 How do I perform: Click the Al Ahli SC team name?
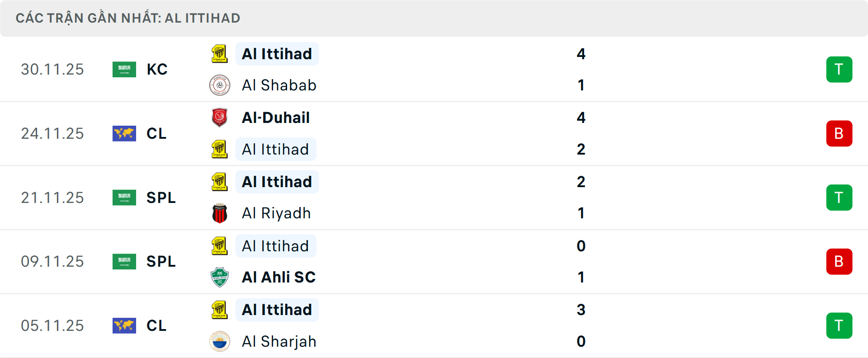pos(278,277)
